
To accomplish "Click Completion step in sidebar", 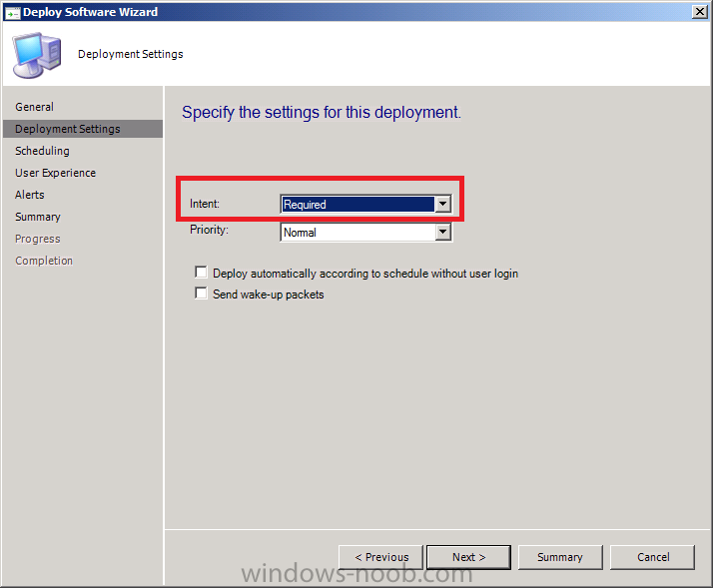I will pos(44,261).
